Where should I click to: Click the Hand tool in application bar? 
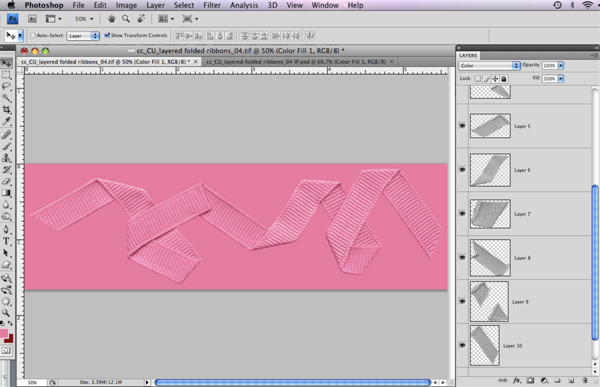coord(111,19)
